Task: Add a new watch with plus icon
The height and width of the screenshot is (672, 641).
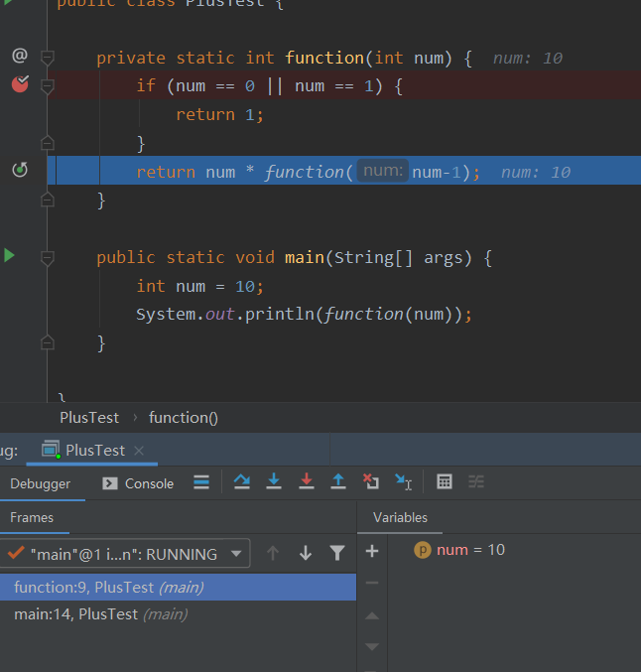Action: 372,551
